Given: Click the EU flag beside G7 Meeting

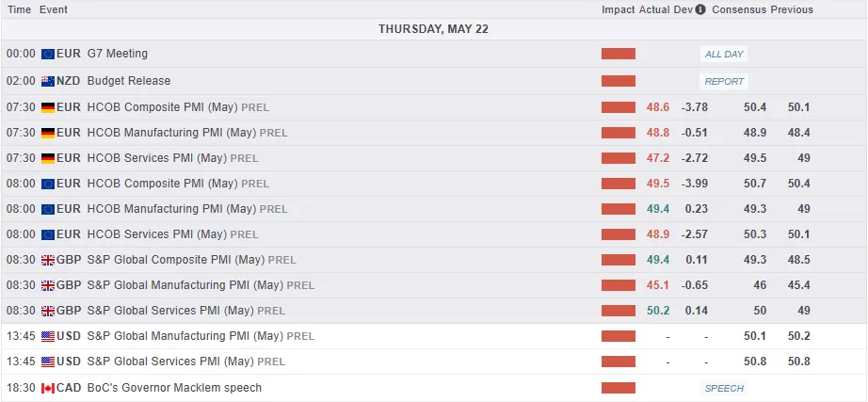Looking at the screenshot, I should click(48, 55).
